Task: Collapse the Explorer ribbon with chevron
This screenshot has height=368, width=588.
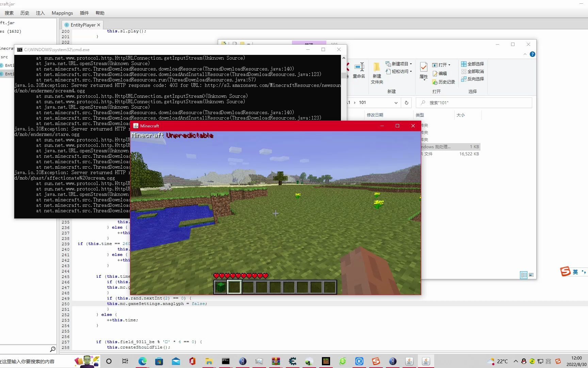Action: 525,54
